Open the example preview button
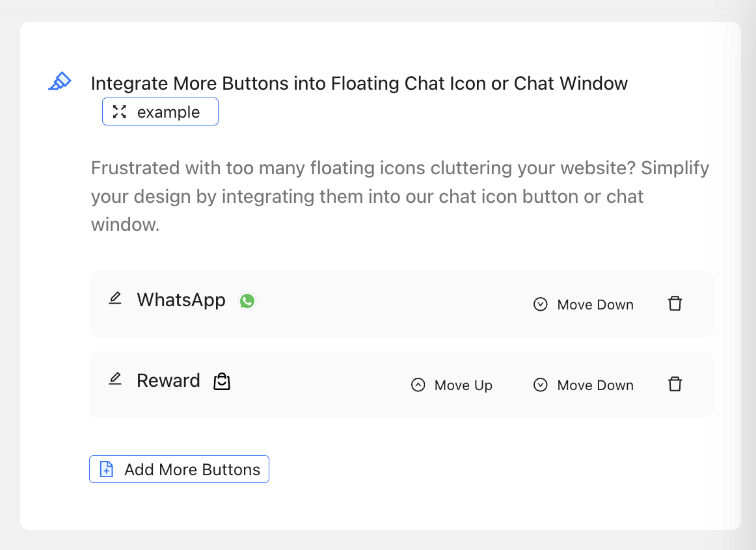 pyautogui.click(x=160, y=112)
